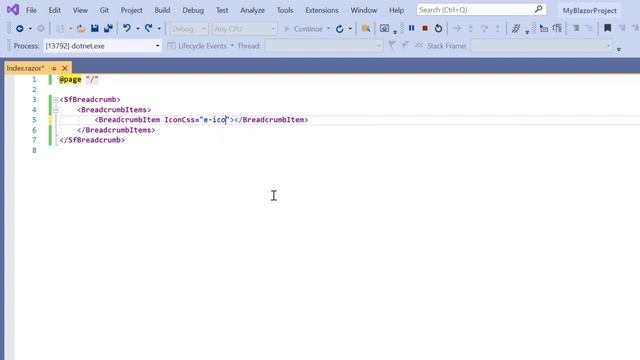Open the Debug configuration dropdown

pos(189,29)
